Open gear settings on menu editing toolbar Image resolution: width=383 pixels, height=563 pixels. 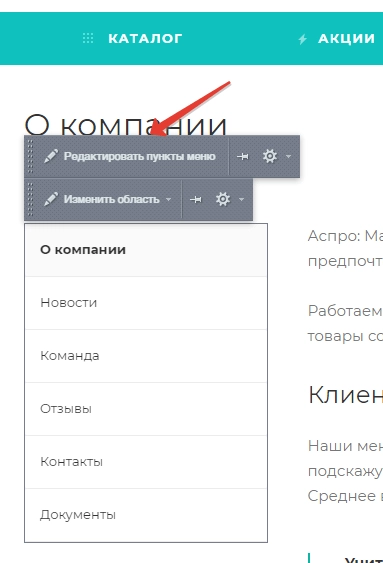coord(270,157)
